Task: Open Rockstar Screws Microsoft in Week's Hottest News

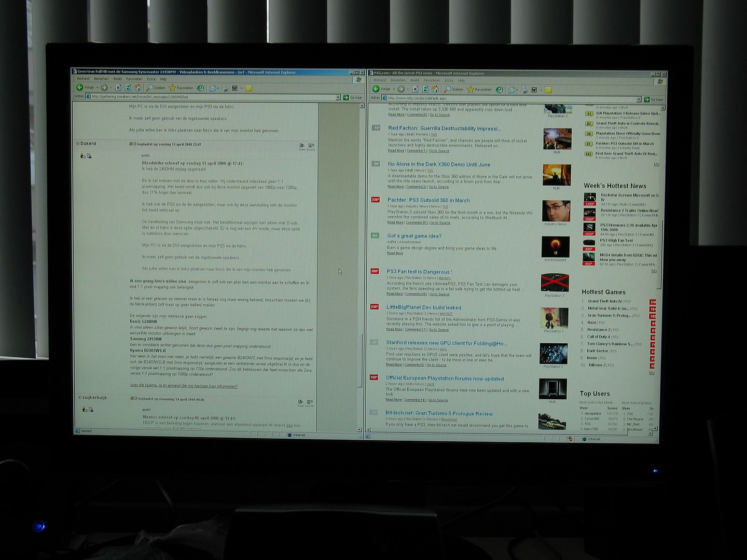Action: click(629, 197)
